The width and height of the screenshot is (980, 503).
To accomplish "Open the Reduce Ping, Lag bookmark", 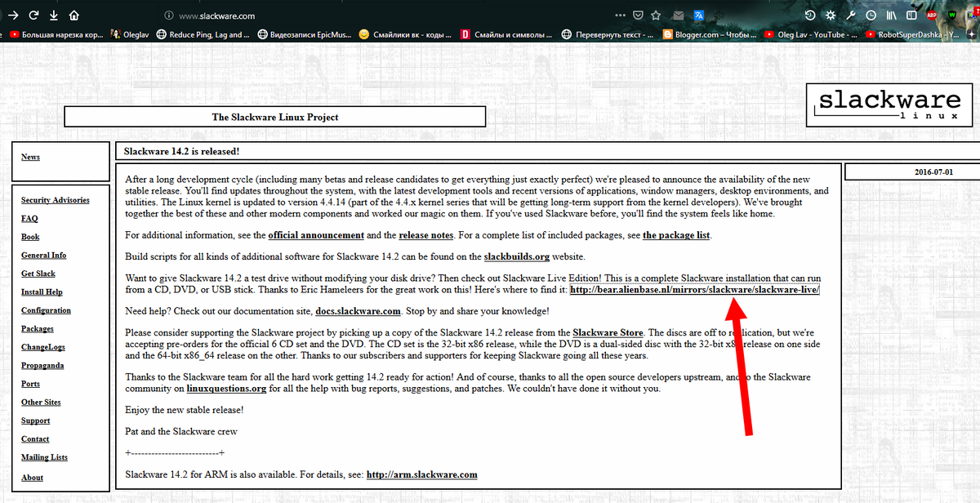I will (203, 35).
